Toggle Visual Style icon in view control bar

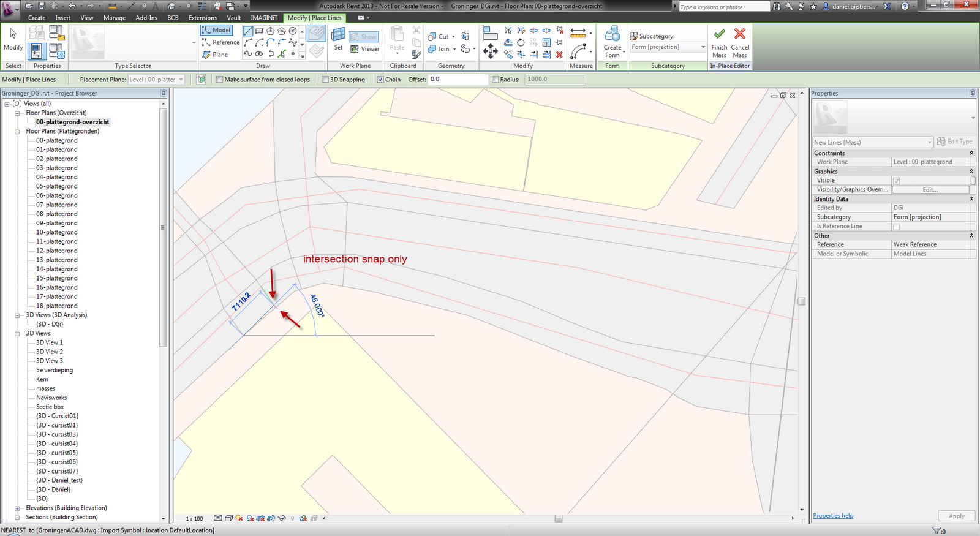(228, 518)
